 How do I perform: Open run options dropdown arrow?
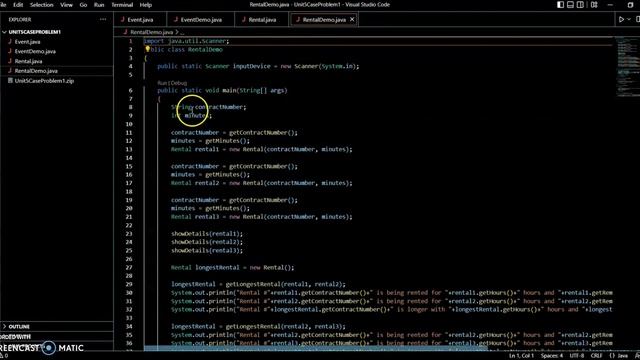tap(629, 19)
